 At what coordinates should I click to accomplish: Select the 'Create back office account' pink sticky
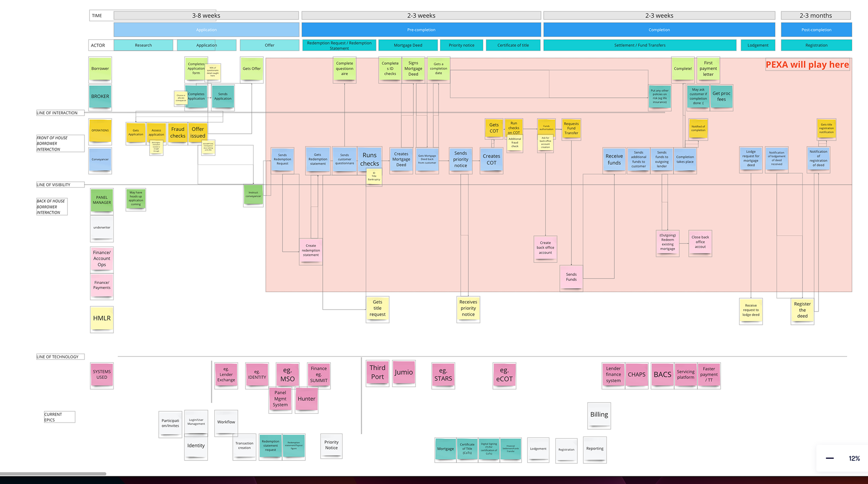click(545, 248)
